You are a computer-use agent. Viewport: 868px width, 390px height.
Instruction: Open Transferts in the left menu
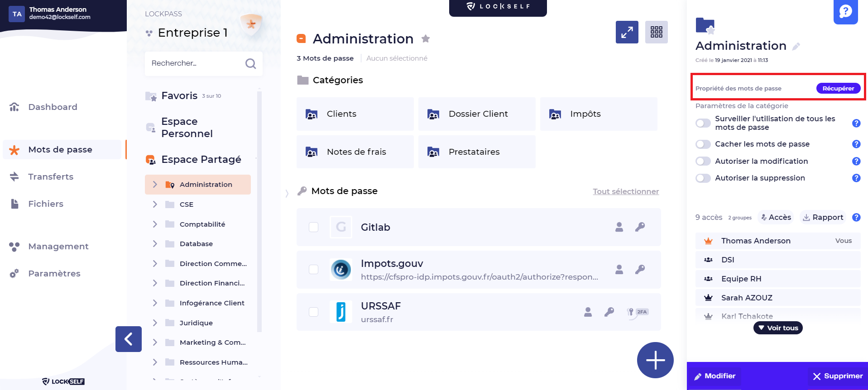50,177
